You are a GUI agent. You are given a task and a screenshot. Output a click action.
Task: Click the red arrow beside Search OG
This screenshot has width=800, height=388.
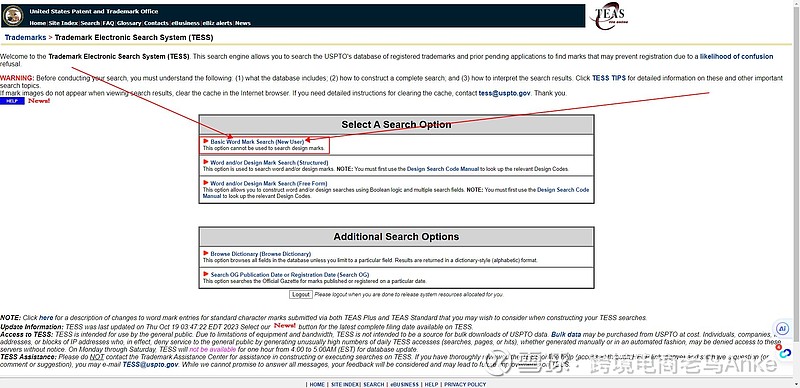pyautogui.click(x=206, y=274)
